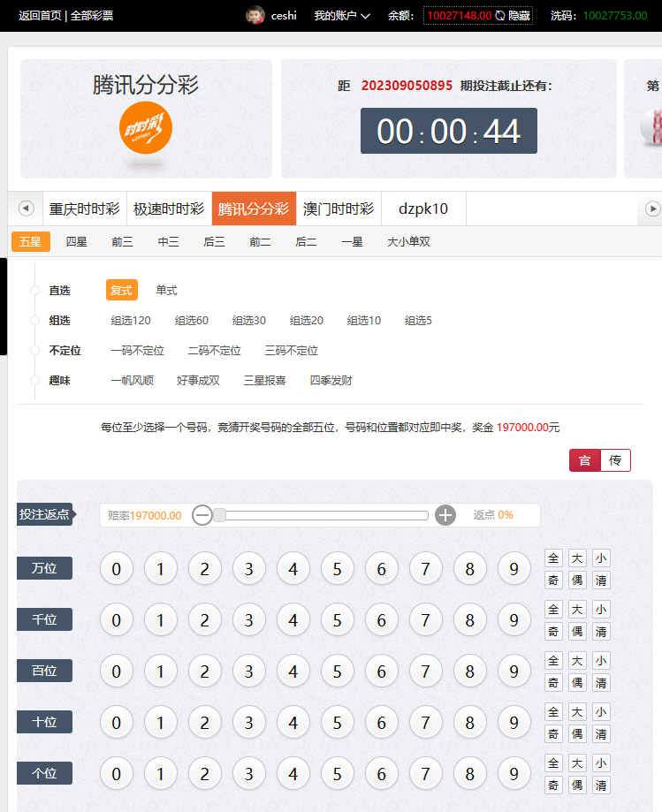
Task: Click the left lottery scroll arrow
Action: click(x=26, y=209)
